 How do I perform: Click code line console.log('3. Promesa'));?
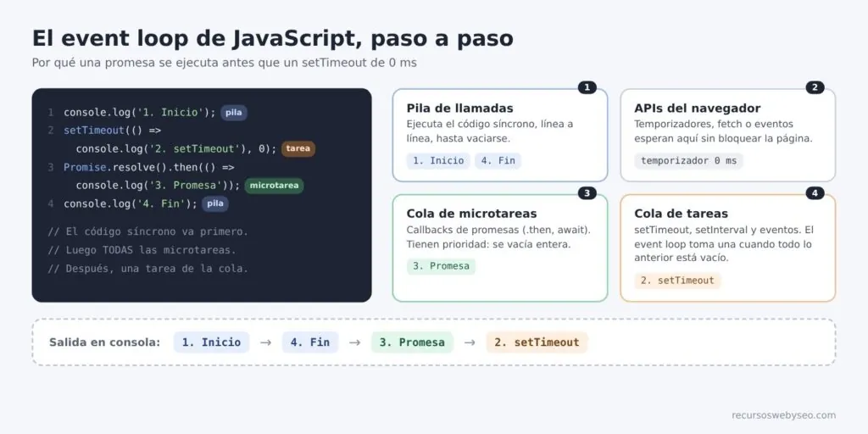(158, 186)
